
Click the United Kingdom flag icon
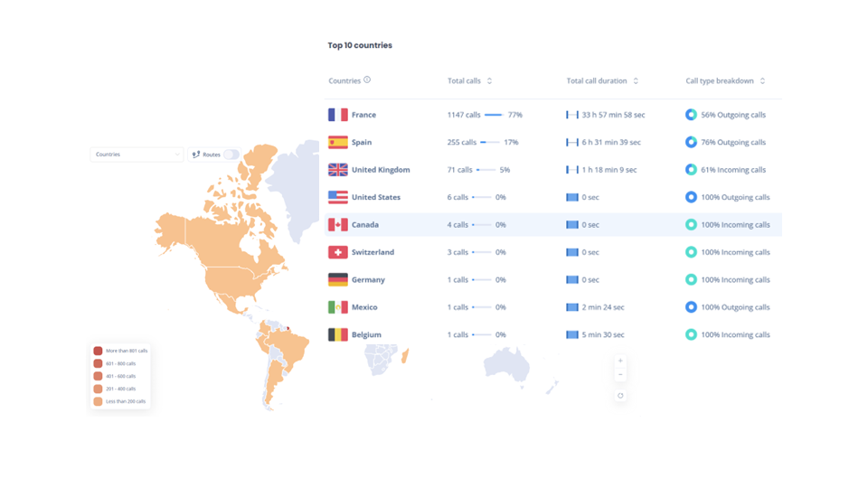(337, 170)
